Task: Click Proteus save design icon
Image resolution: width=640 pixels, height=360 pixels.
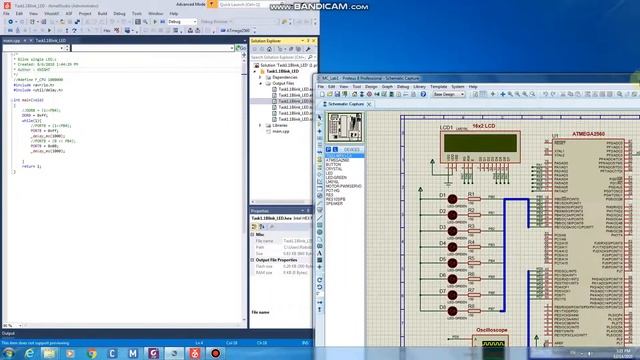Action: click(x=337, y=94)
